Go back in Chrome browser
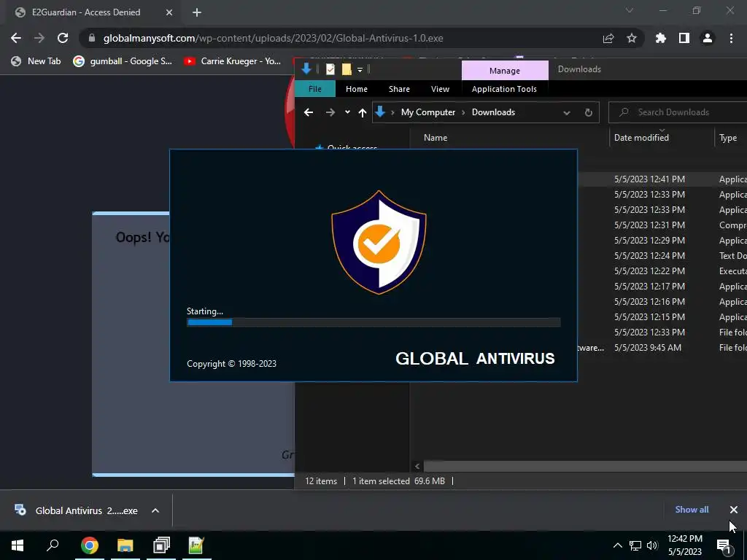Image resolution: width=747 pixels, height=560 pixels. [16, 38]
